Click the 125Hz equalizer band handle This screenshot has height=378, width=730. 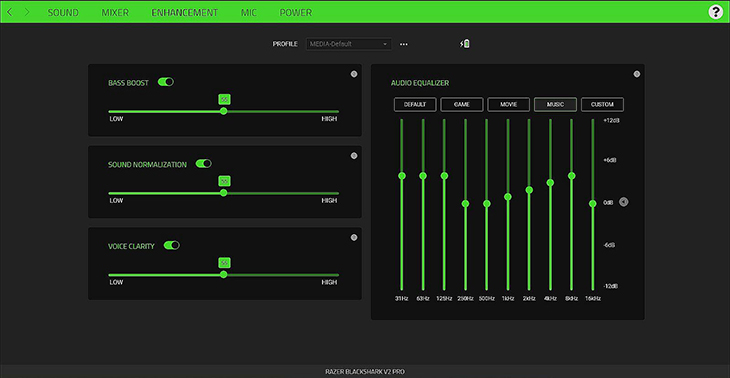coord(444,176)
